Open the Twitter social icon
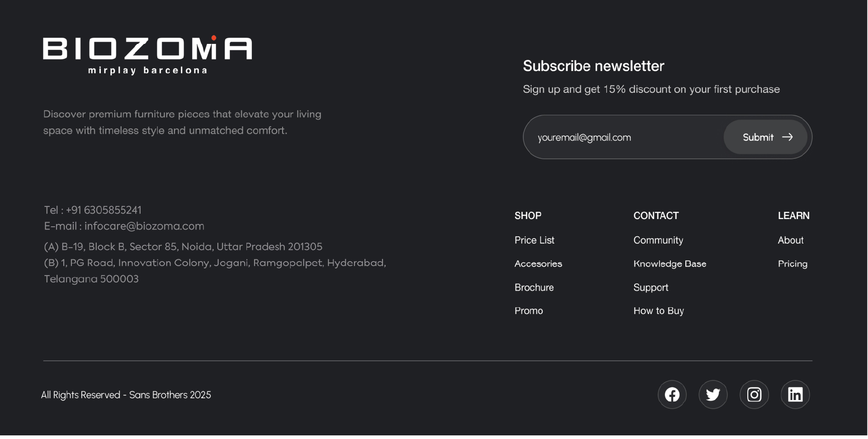Screen dimensions: 868x439 713,395
